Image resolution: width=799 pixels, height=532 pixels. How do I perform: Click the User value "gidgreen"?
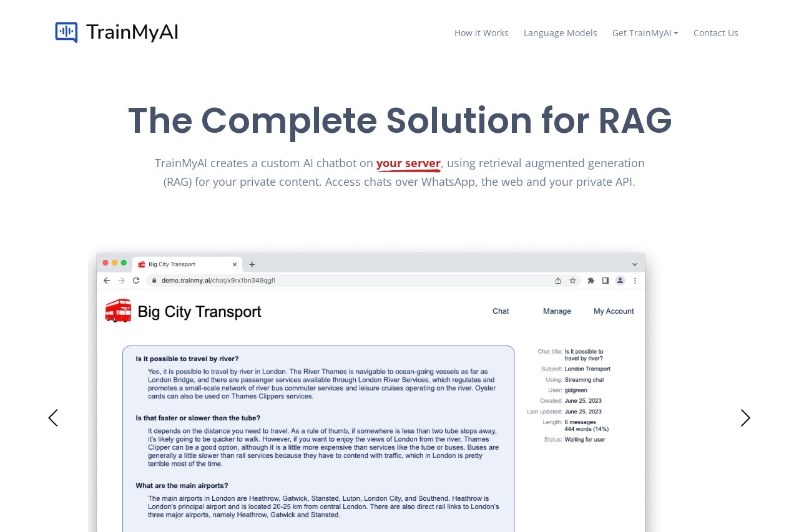(x=576, y=390)
